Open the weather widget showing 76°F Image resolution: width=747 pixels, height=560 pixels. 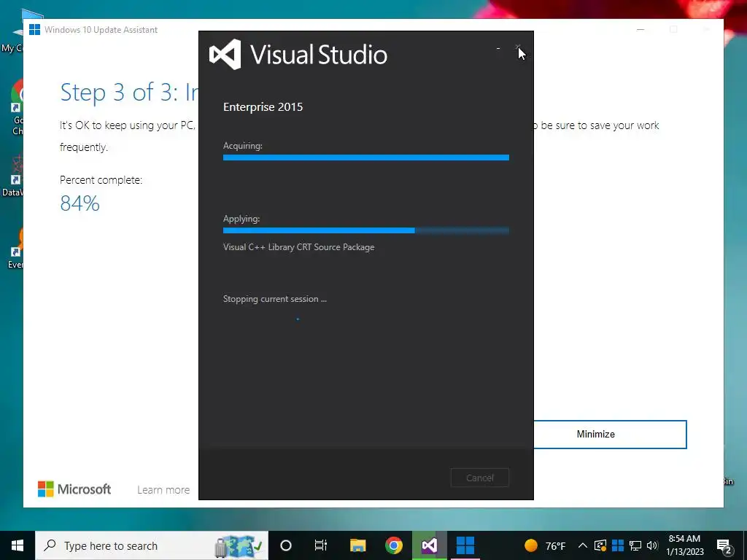tap(545, 545)
